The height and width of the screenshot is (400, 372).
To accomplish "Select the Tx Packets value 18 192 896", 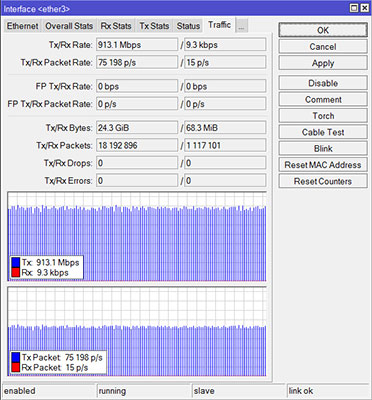I will (x=137, y=145).
